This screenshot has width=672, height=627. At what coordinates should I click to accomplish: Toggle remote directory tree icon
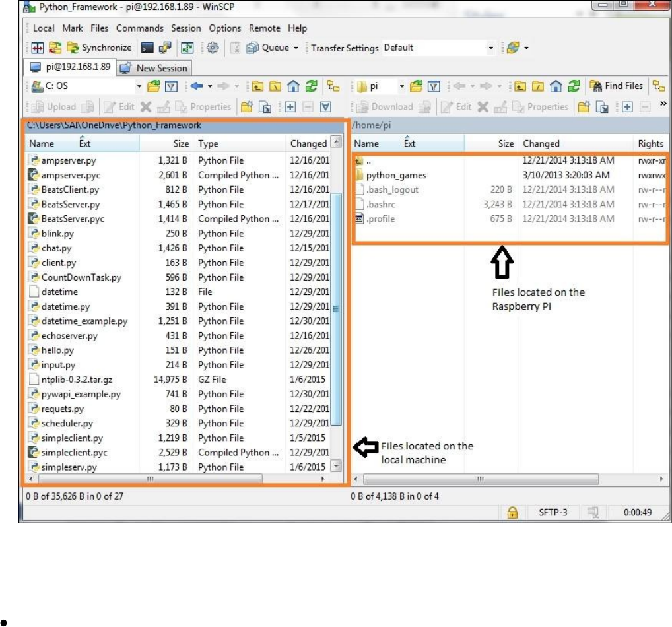pos(658,86)
